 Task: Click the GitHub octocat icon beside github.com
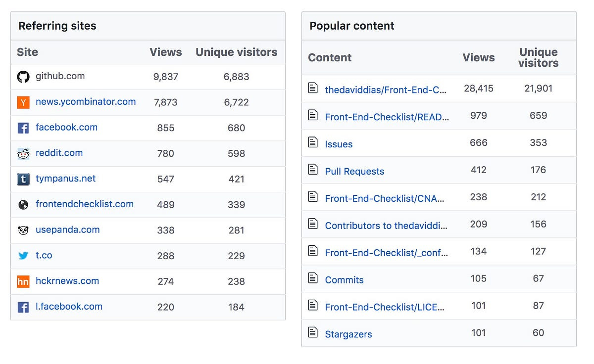pyautogui.click(x=23, y=77)
